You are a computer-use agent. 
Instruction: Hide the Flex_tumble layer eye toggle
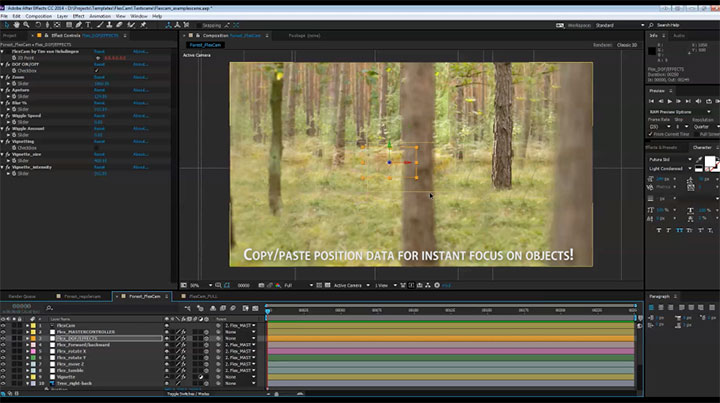(3, 370)
